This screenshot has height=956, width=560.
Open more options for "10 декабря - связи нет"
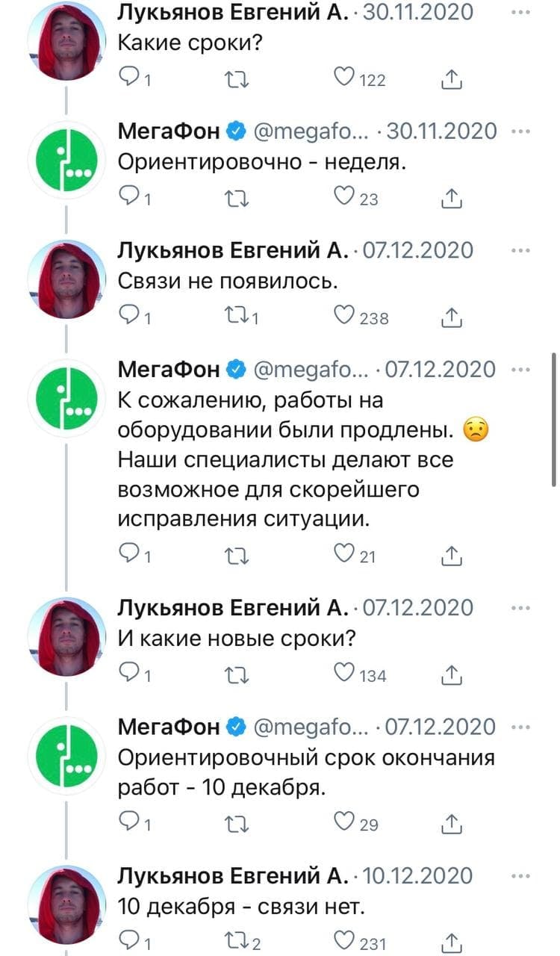click(x=520, y=875)
